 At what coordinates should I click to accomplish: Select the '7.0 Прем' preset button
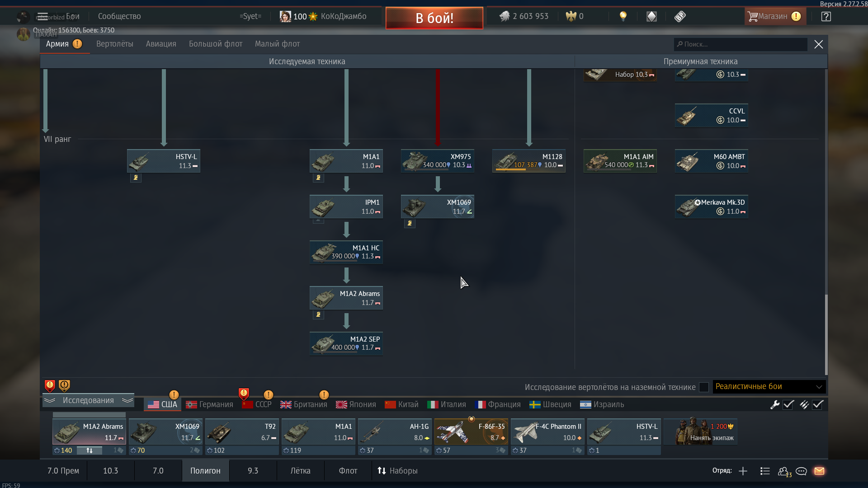(63, 471)
